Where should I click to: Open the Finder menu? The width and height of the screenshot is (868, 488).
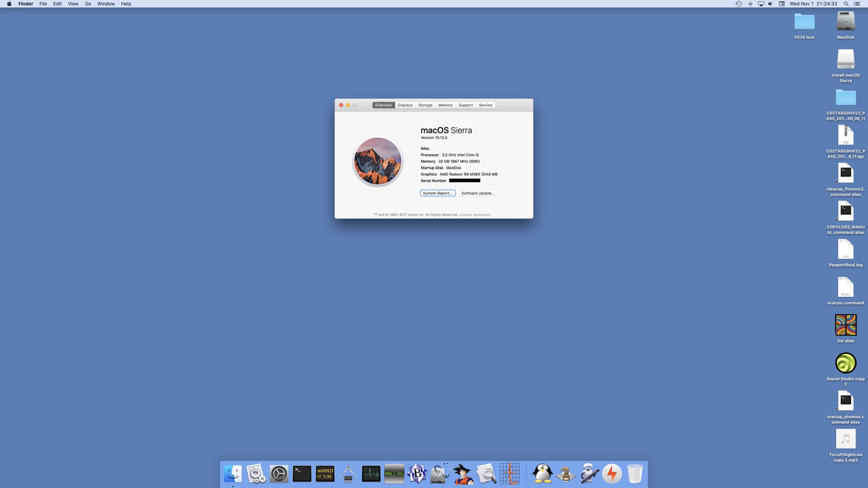click(x=26, y=4)
